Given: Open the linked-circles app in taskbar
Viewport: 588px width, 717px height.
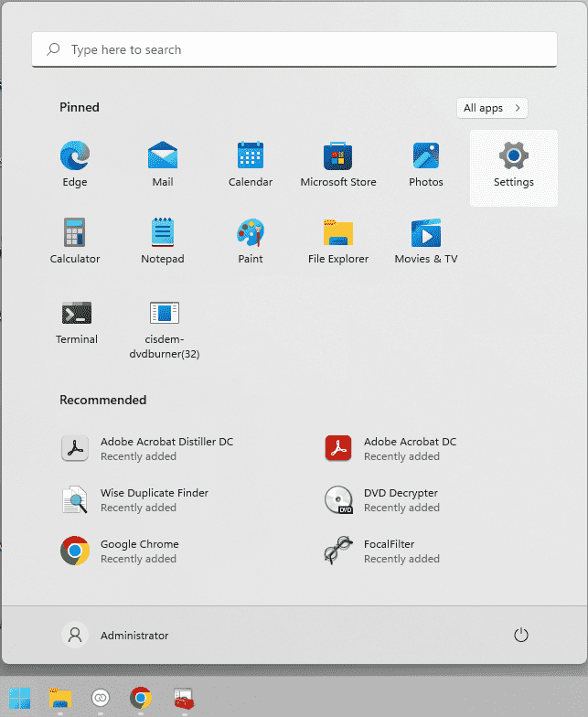Looking at the screenshot, I should [101, 698].
